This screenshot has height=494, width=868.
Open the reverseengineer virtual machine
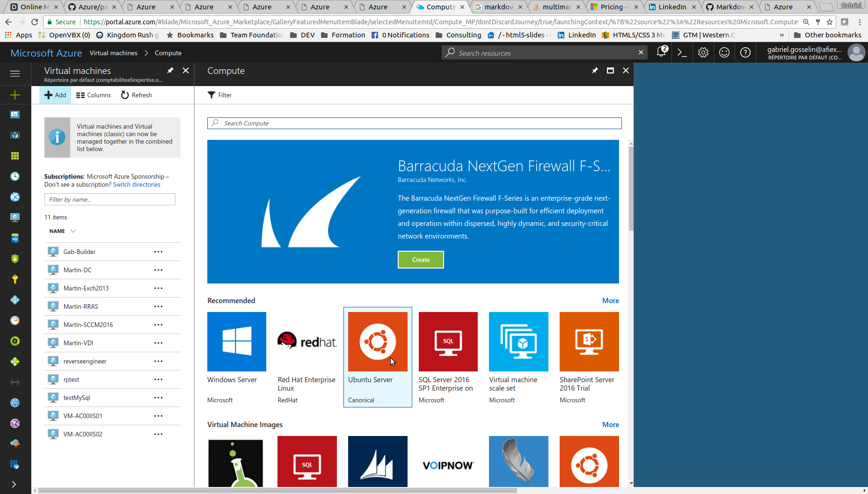(x=85, y=361)
